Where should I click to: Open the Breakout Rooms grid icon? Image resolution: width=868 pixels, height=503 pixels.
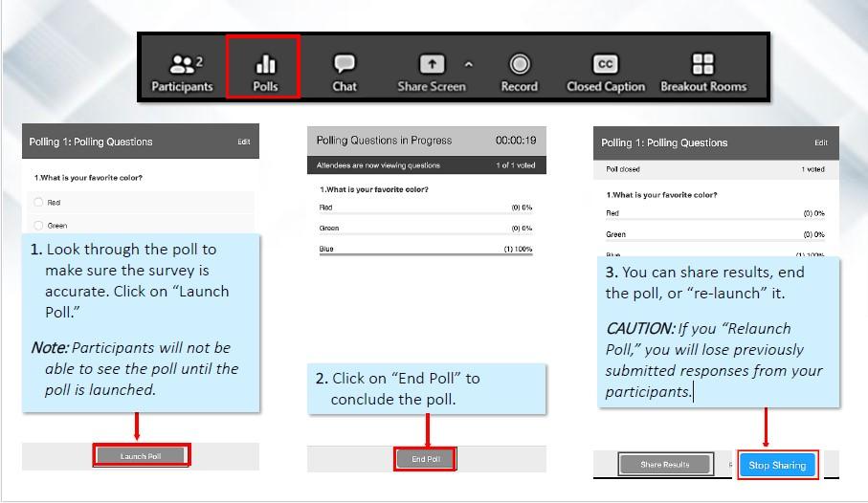pyautogui.click(x=703, y=64)
